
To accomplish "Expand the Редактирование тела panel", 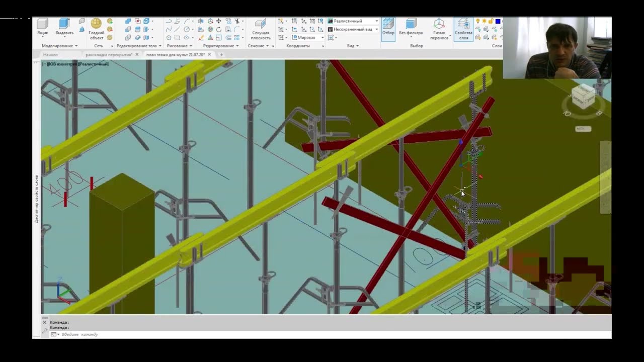I will click(139, 46).
